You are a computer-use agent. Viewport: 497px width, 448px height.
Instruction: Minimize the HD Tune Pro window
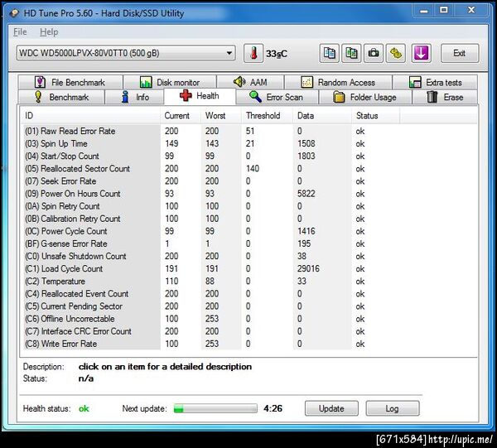(x=423, y=11)
